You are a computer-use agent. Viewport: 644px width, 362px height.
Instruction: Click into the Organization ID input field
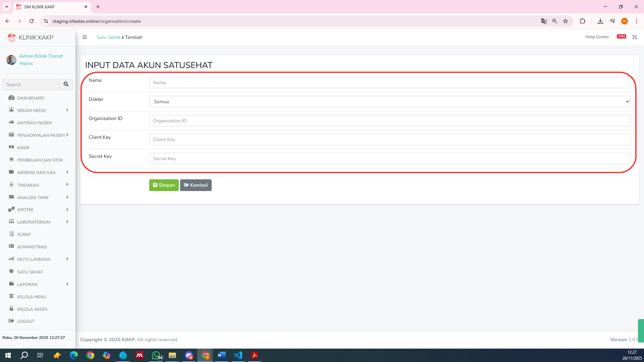click(389, 121)
